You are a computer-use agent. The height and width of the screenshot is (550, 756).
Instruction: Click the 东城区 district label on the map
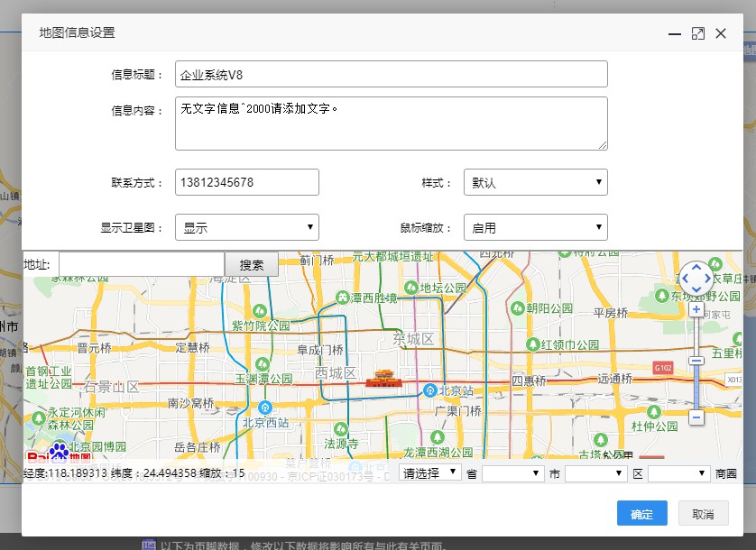(414, 339)
